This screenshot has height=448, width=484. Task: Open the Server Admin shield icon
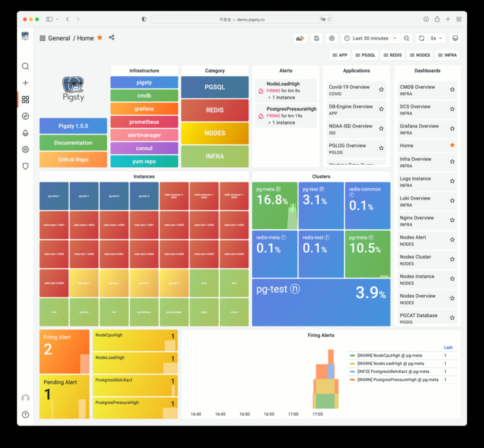26,166
